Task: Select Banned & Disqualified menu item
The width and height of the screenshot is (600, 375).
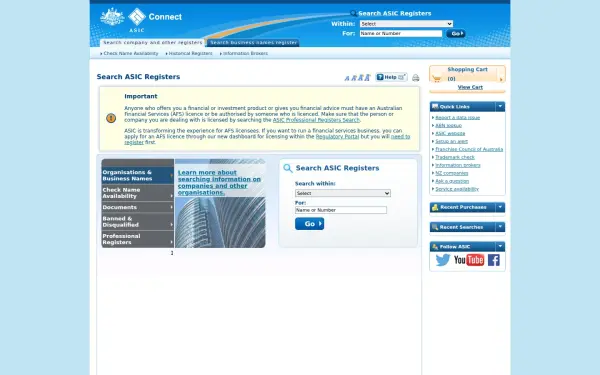Action: [x=138, y=222]
